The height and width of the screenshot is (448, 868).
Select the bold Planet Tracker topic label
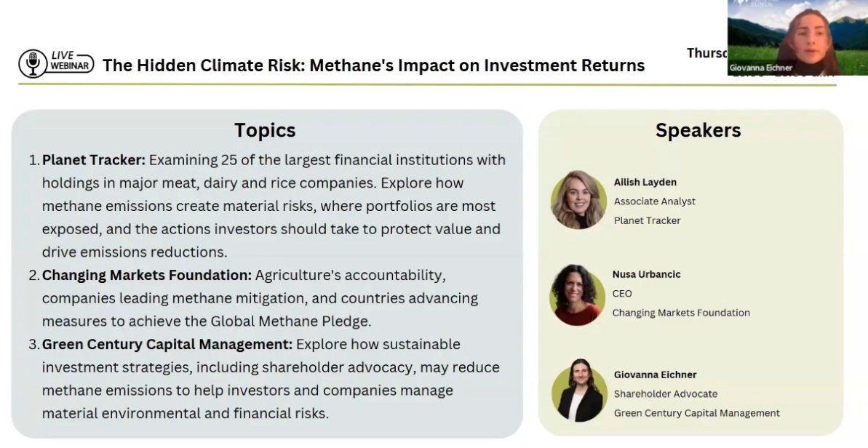click(94, 160)
